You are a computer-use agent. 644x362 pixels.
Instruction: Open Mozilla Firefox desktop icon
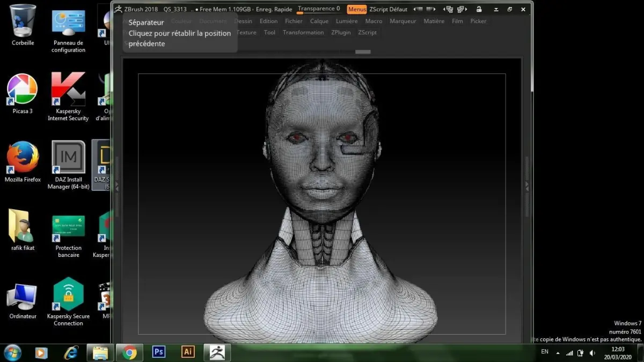(23, 162)
